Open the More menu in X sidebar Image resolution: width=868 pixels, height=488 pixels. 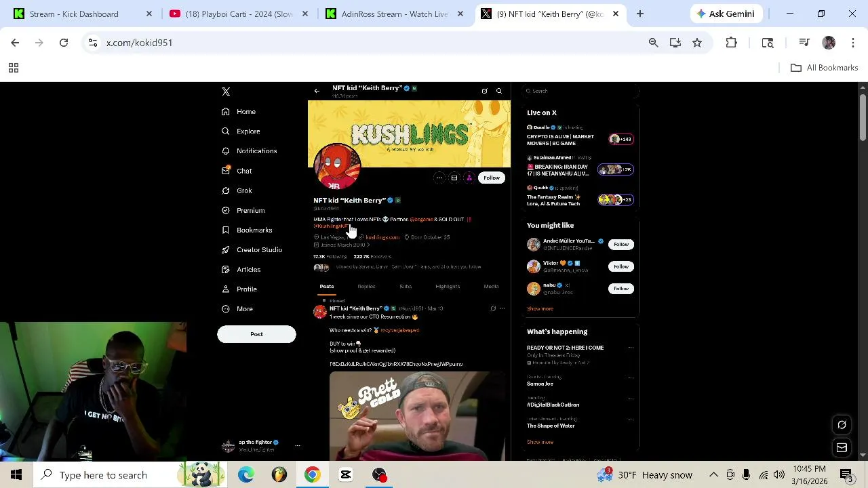point(237,308)
